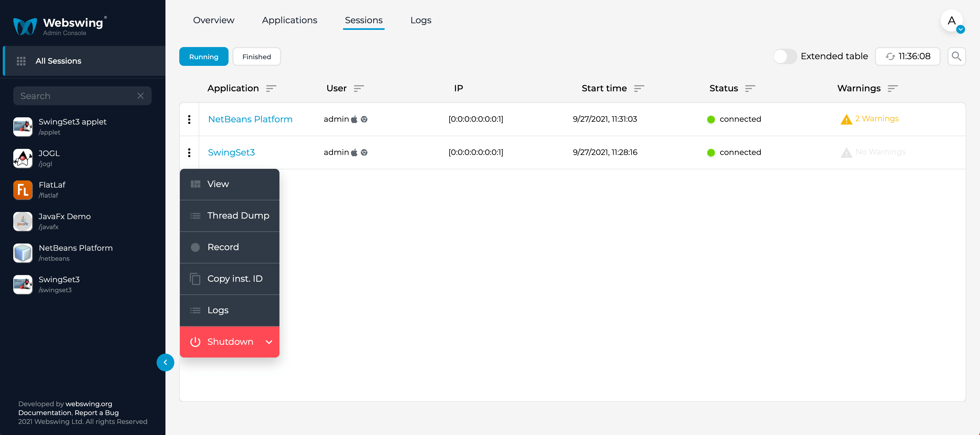Click the SwingSet3 No Warnings triangle
The image size is (980, 435).
click(x=846, y=153)
